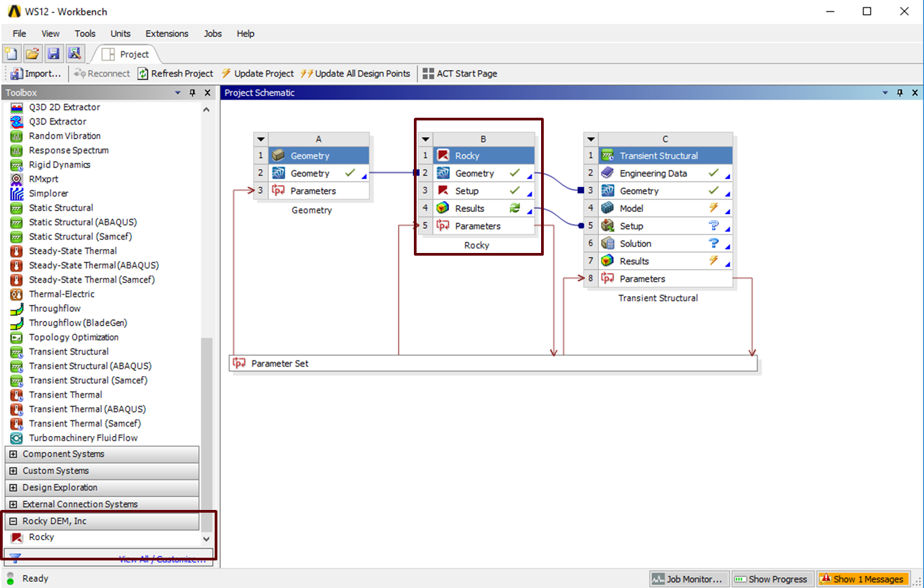Click the Rocky header of system B
This screenshot has width=924, height=588.
pos(483,155)
